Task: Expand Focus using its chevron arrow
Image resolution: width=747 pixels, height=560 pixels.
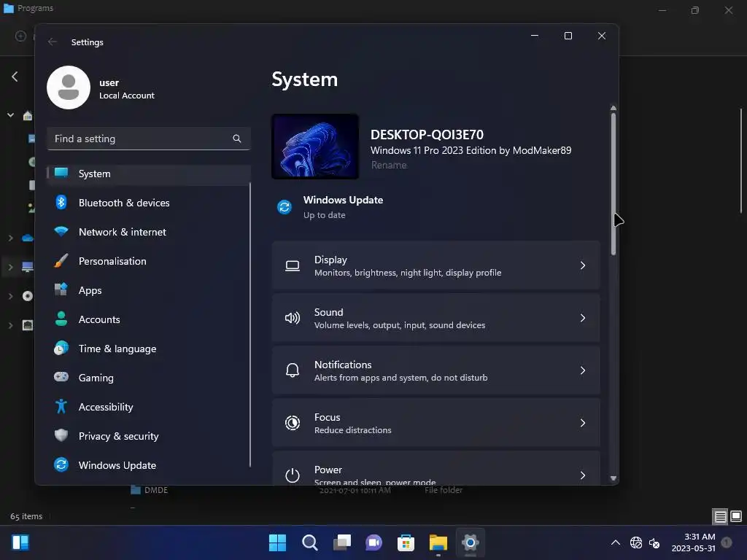Action: click(x=583, y=423)
